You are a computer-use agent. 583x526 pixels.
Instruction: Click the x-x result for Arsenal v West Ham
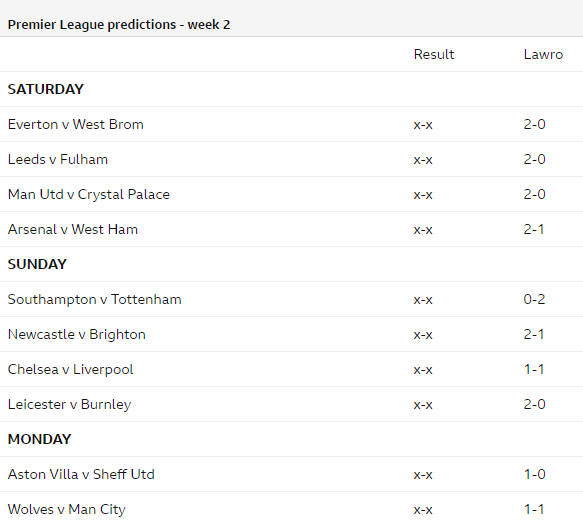(x=423, y=230)
